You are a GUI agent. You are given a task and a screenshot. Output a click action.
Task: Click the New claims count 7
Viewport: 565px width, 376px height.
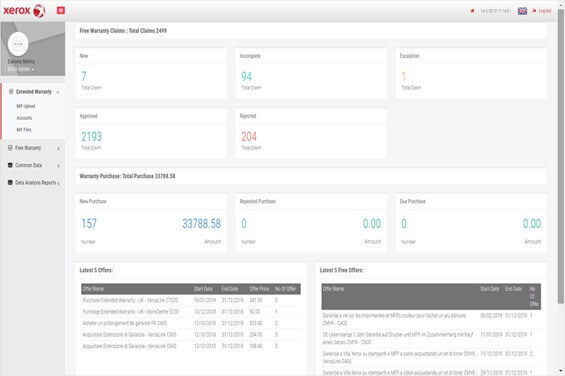click(x=84, y=76)
